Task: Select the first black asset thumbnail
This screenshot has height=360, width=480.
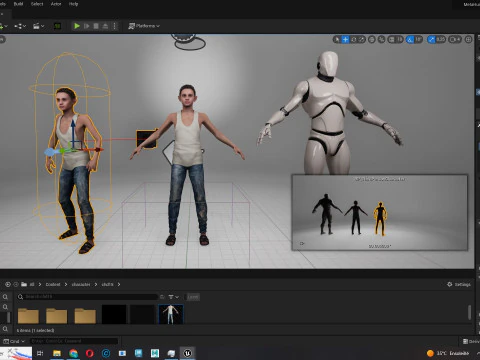Action: click(x=114, y=314)
